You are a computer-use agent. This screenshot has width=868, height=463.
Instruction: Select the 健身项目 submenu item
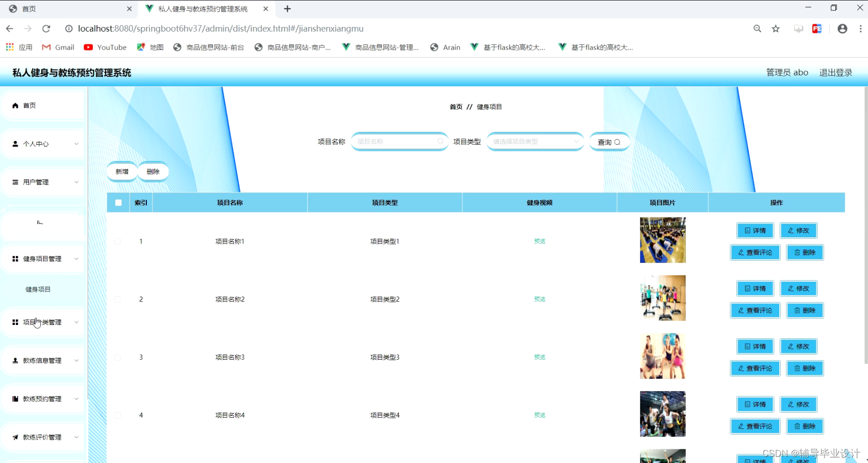point(38,289)
